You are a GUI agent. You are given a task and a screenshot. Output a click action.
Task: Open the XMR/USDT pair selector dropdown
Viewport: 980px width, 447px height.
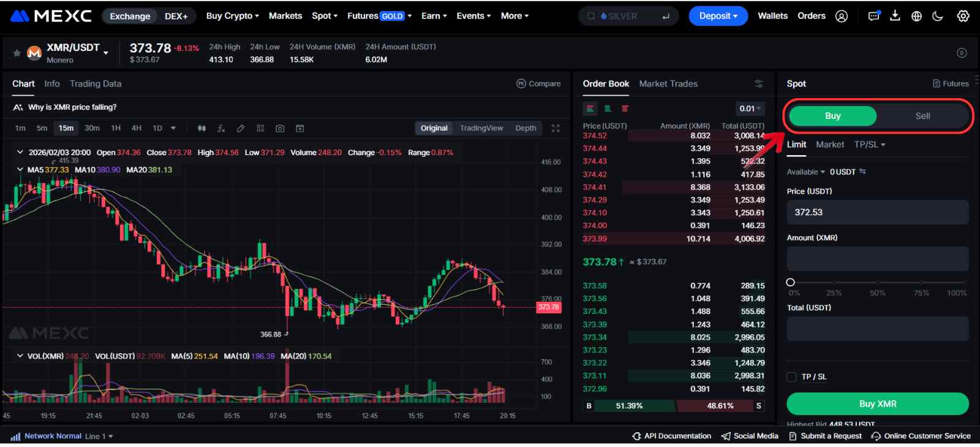(106, 53)
